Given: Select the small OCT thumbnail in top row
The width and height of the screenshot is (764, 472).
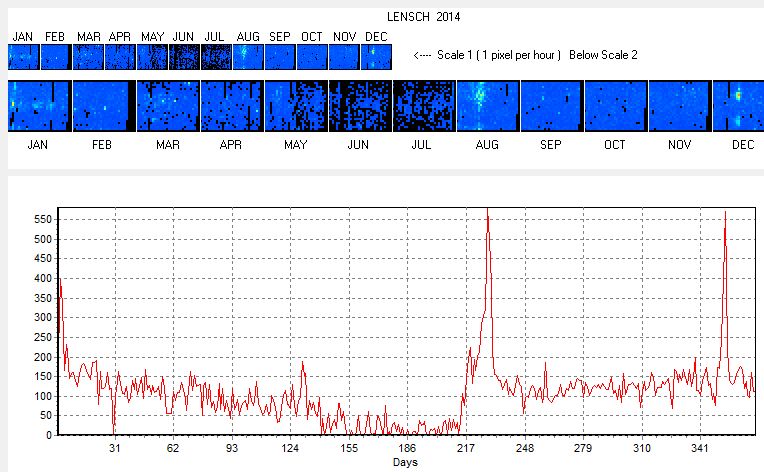Looking at the screenshot, I should pos(312,57).
